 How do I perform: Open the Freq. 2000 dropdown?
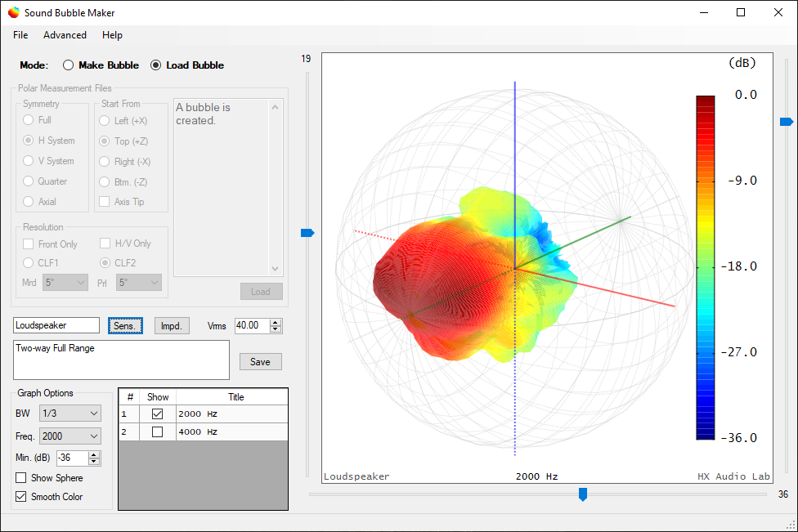[70, 436]
